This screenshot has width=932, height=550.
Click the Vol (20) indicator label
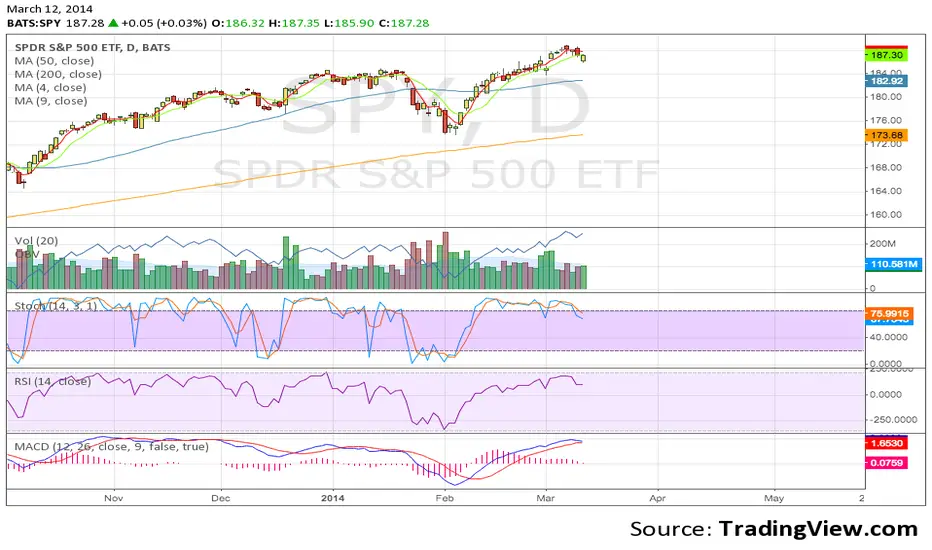[x=36, y=241]
